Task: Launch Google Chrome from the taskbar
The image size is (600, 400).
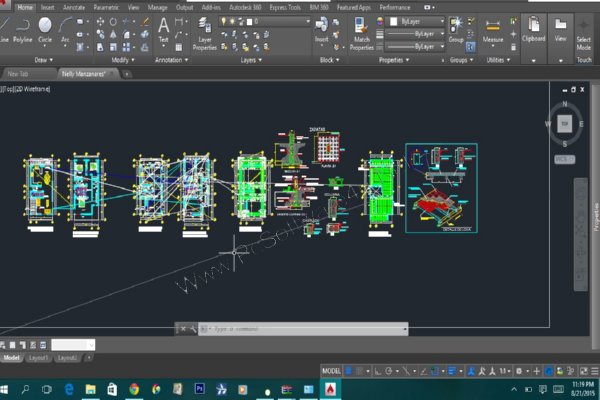Action: (x=134, y=389)
